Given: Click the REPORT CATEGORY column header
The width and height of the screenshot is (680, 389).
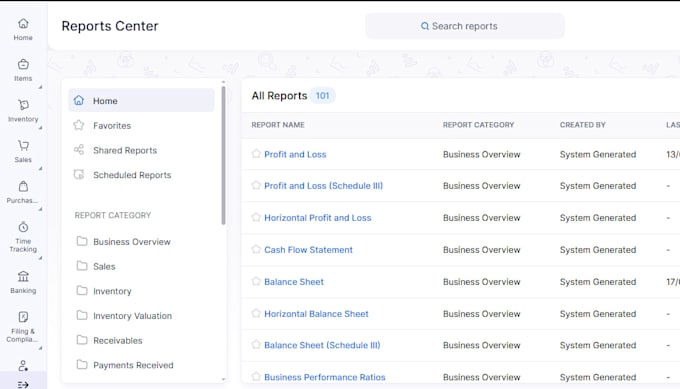Looking at the screenshot, I should 478,125.
